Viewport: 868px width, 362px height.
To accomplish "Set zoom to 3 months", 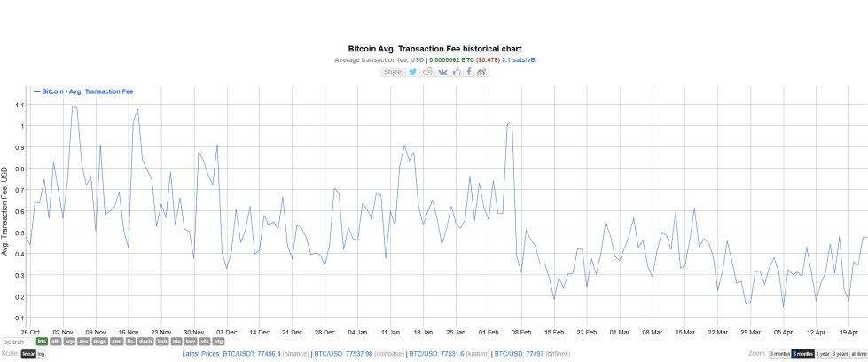I will (x=779, y=354).
